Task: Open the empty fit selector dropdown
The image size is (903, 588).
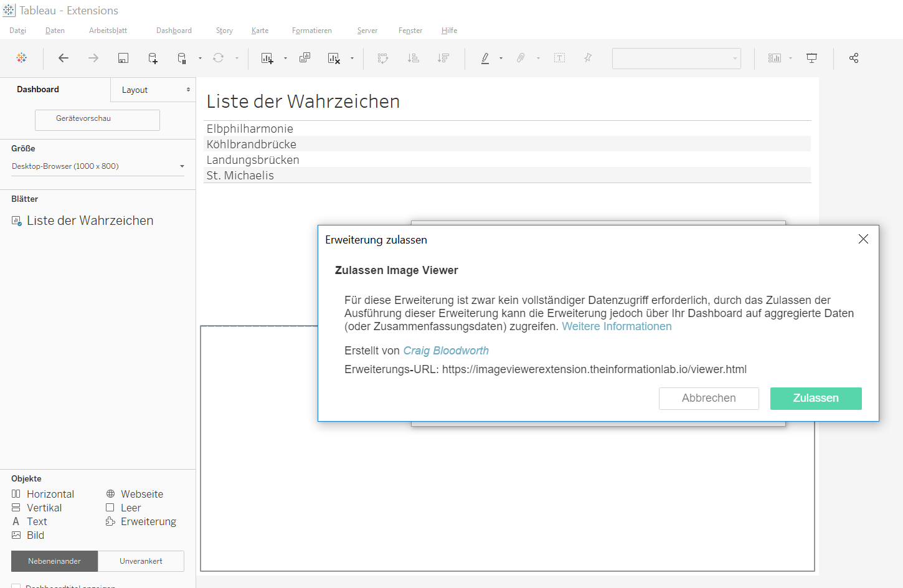Action: tap(676, 58)
